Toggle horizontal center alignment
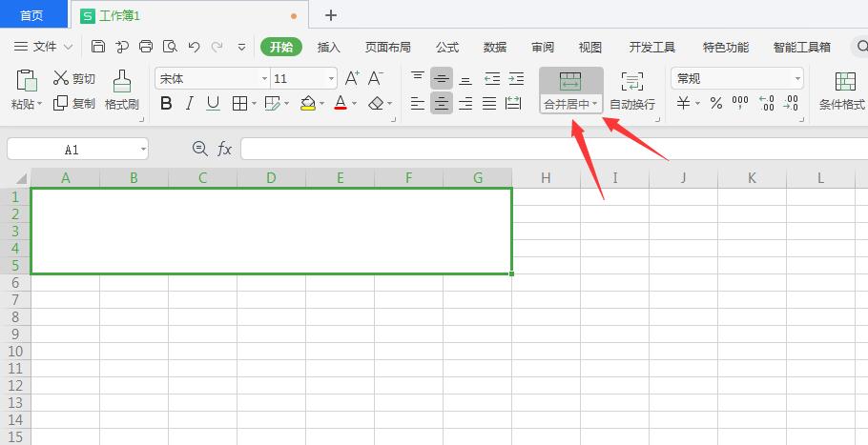This screenshot has width=868, height=445. 442,103
